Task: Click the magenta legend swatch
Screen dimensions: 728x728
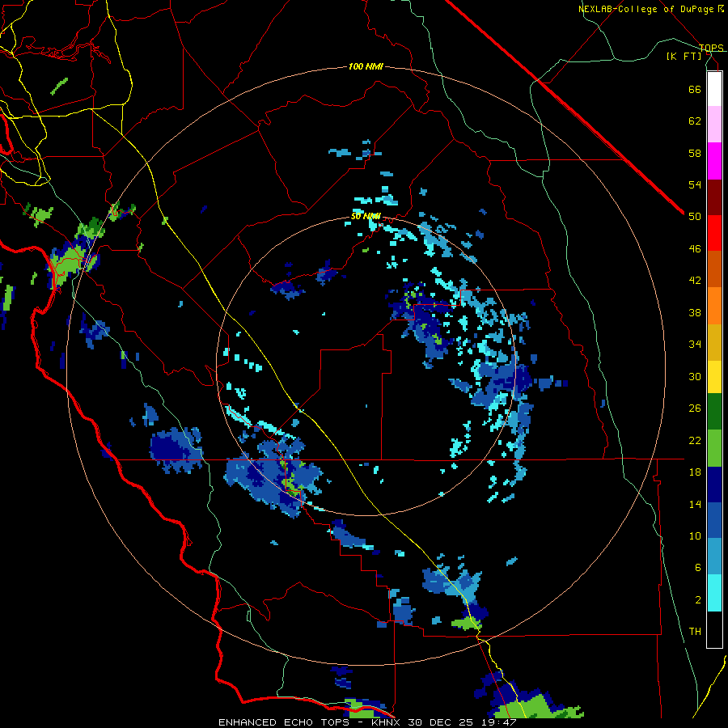Action: pos(714,161)
